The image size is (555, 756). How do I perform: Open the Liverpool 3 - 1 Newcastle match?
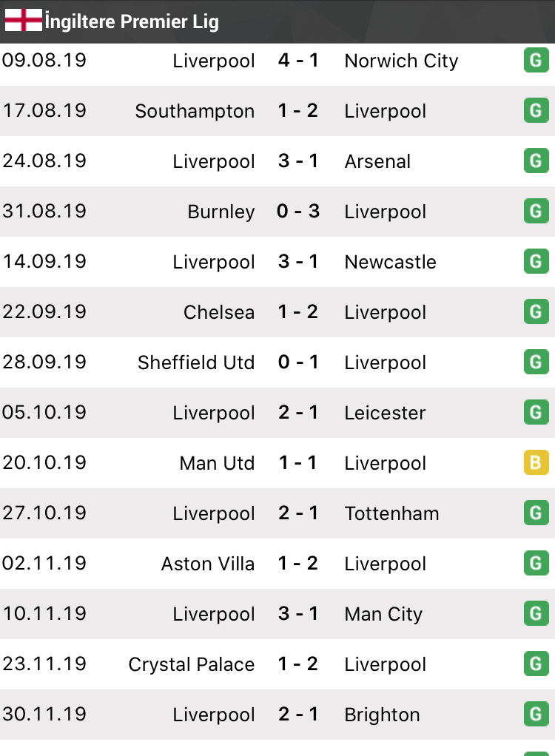(x=298, y=262)
